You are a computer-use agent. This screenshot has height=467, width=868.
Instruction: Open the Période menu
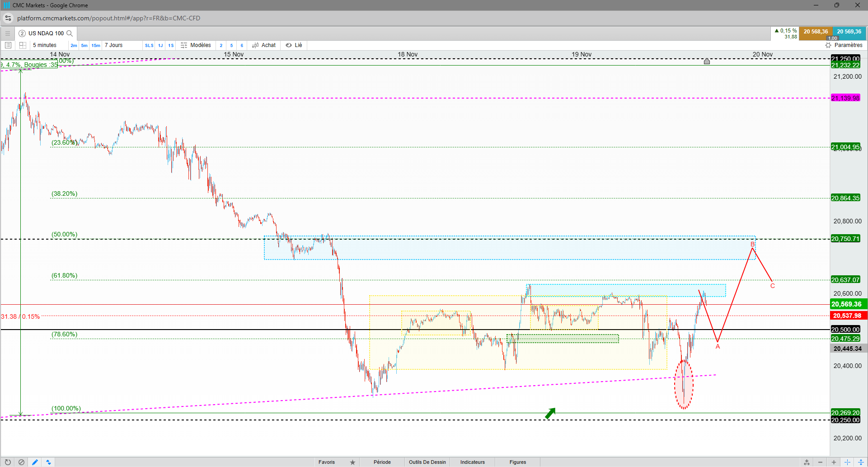[x=382, y=462]
